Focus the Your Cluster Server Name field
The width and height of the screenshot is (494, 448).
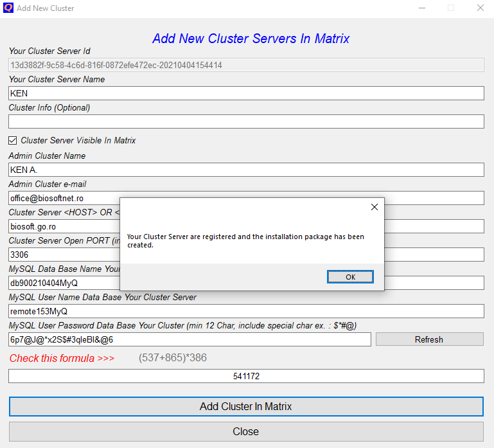click(246, 93)
